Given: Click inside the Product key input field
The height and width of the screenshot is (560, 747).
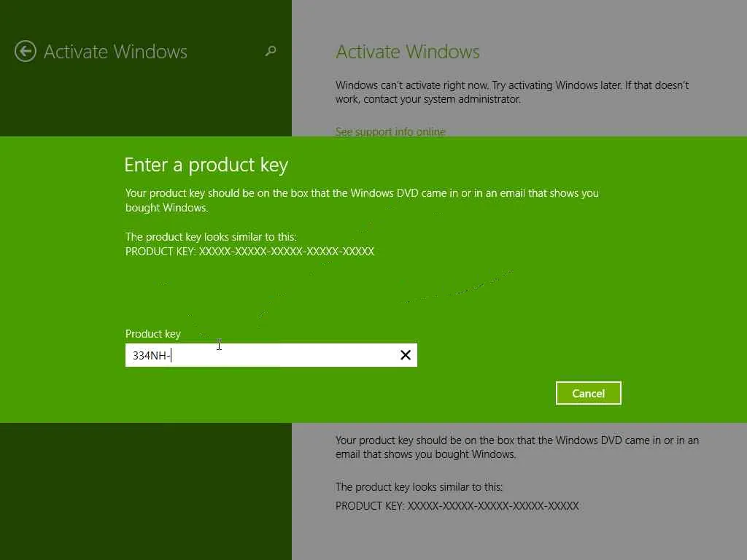Looking at the screenshot, I should click(x=271, y=355).
